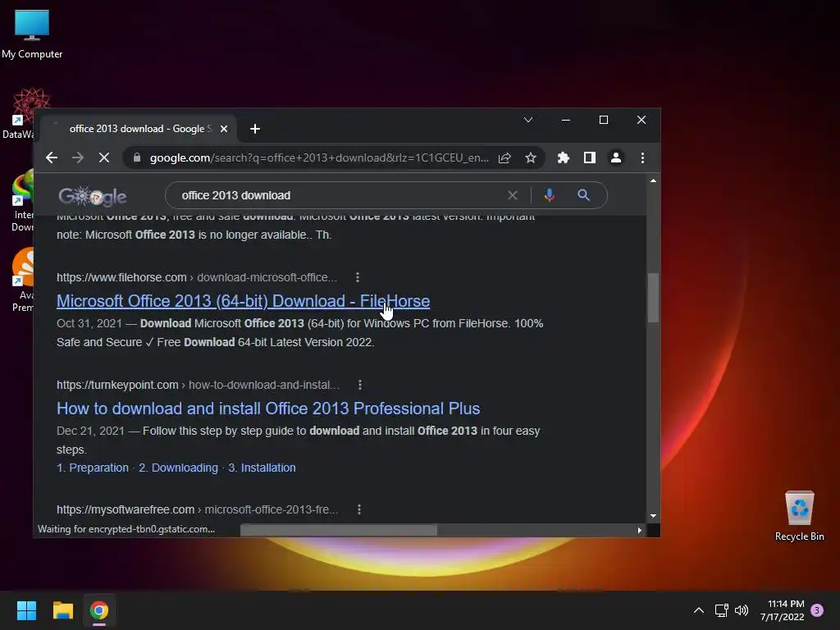Start voice search with microphone
Screen dimensions: 840x630
coord(549,195)
